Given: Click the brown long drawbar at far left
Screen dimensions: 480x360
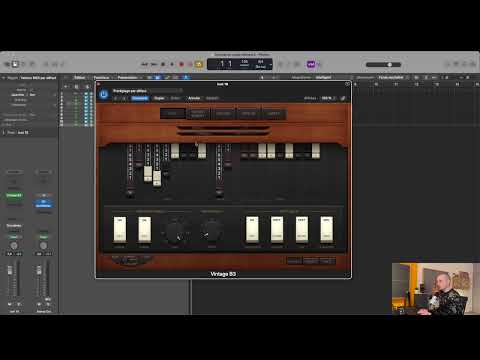Looking at the screenshot, I should click(x=130, y=171).
